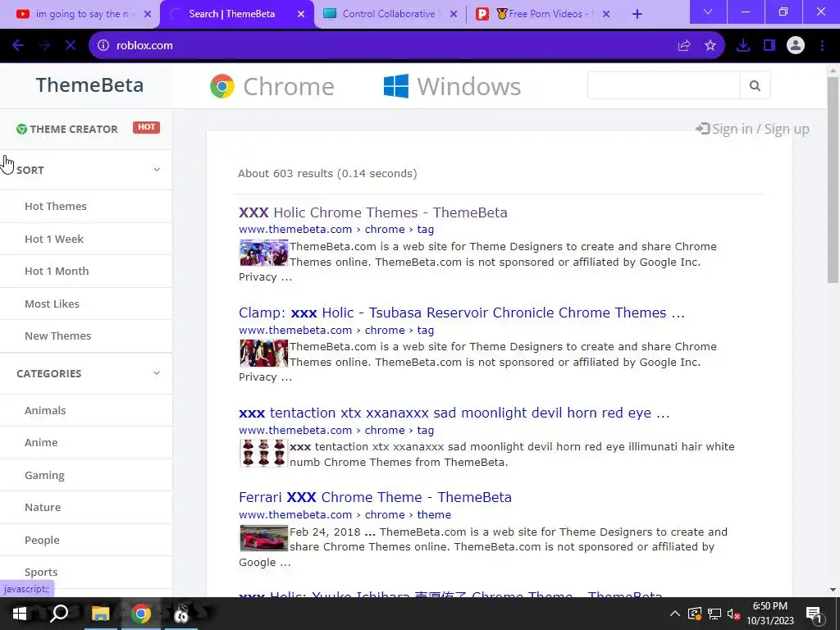This screenshot has width=840, height=630.
Task: Click the magnifier search button on ThemeBeta
Action: 755,85
